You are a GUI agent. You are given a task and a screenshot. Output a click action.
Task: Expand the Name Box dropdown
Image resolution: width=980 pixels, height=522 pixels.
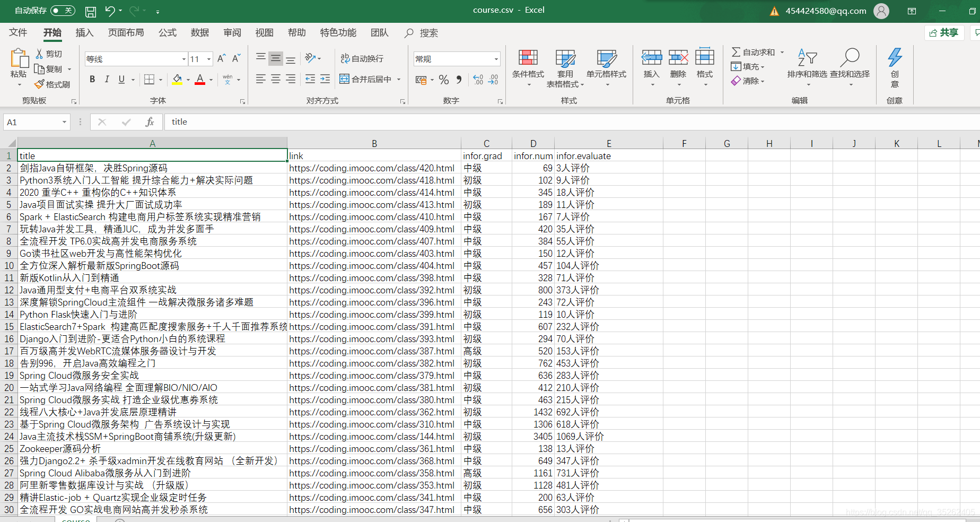click(x=64, y=122)
